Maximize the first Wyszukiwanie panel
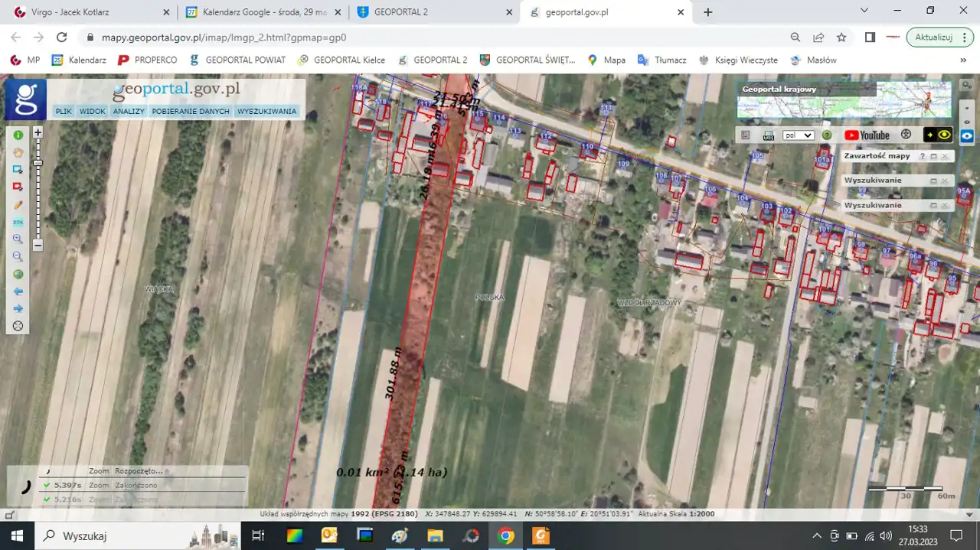Screen dimensions: 980x550 pos(933,181)
